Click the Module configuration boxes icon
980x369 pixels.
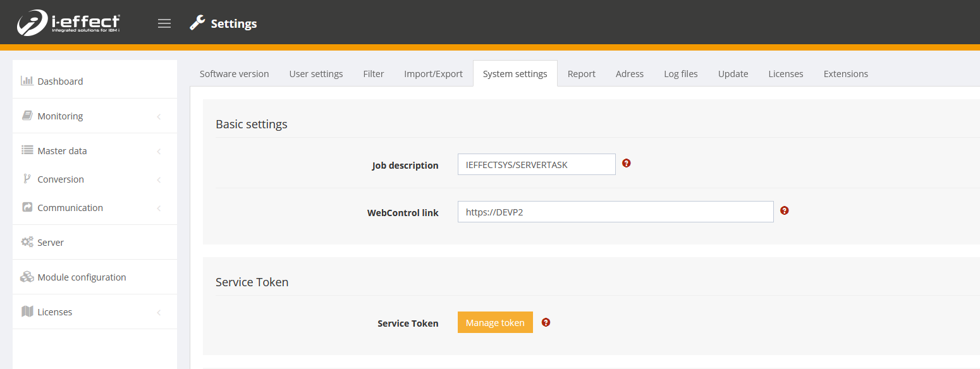27,277
